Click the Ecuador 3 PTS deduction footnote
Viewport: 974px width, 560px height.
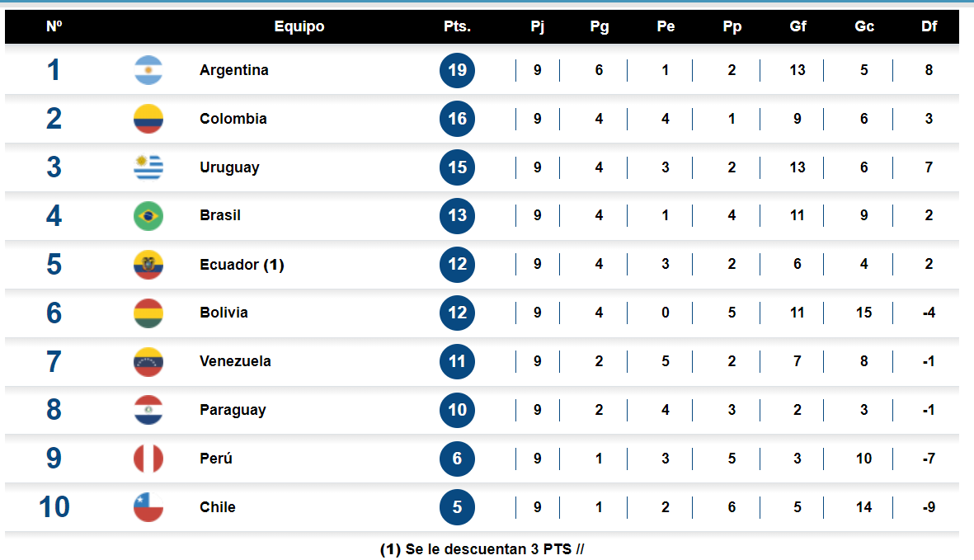(482, 549)
